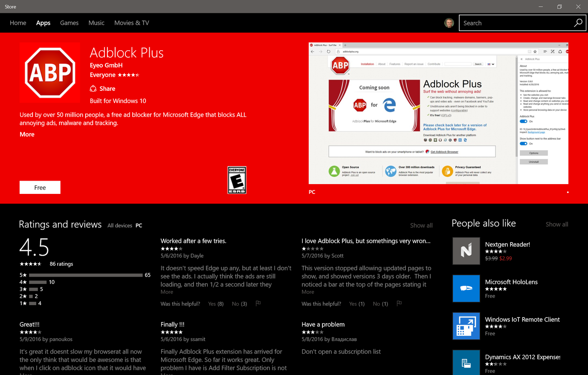Open the Nextgen Reader! app icon

tap(466, 251)
